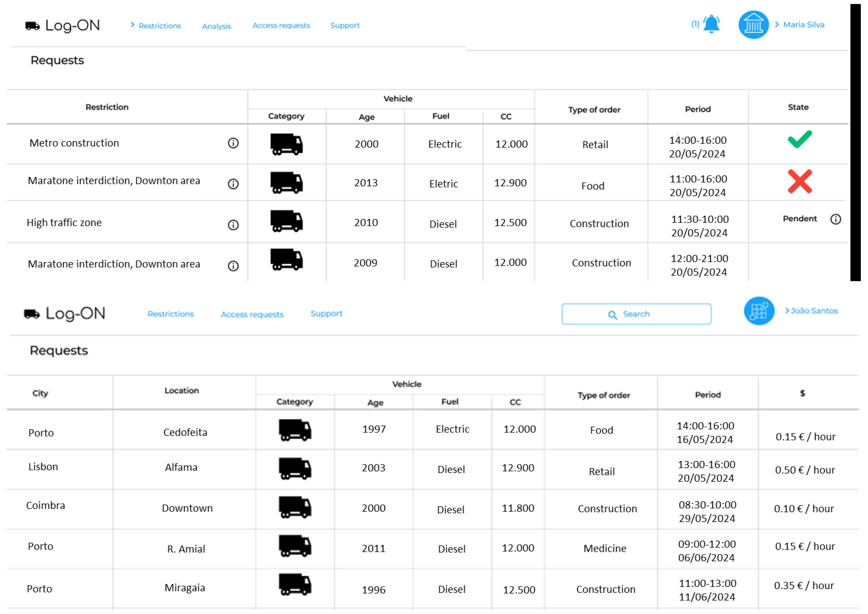Open Restrictions link in lower navbar

click(x=171, y=314)
